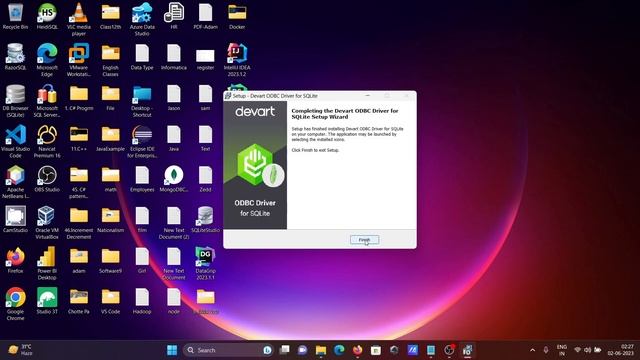This screenshot has width=640, height=360.
Task: Open Task View from the taskbar
Action: click(x=284, y=350)
